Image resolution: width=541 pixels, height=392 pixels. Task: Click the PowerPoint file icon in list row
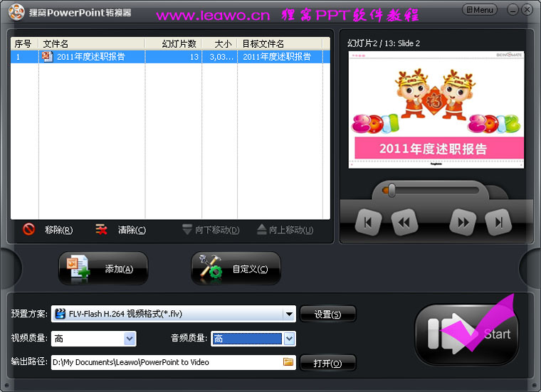pos(47,56)
